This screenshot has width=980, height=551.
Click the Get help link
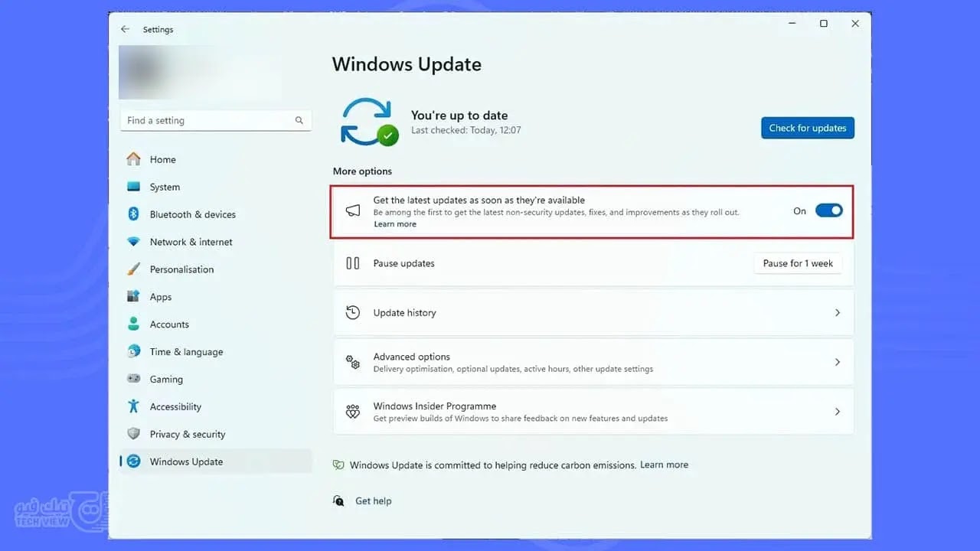(x=374, y=501)
